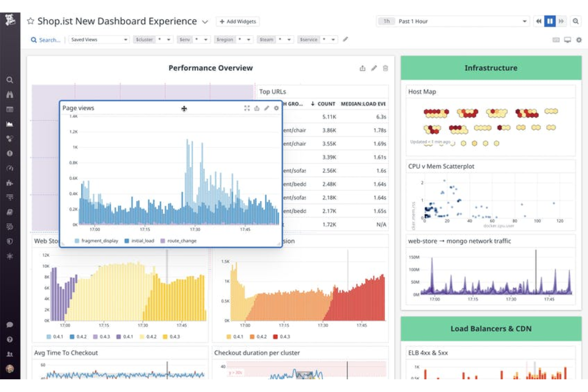The height and width of the screenshot is (392, 588).
Task: Expand the Page views widget to fullscreen
Action: pos(247,108)
